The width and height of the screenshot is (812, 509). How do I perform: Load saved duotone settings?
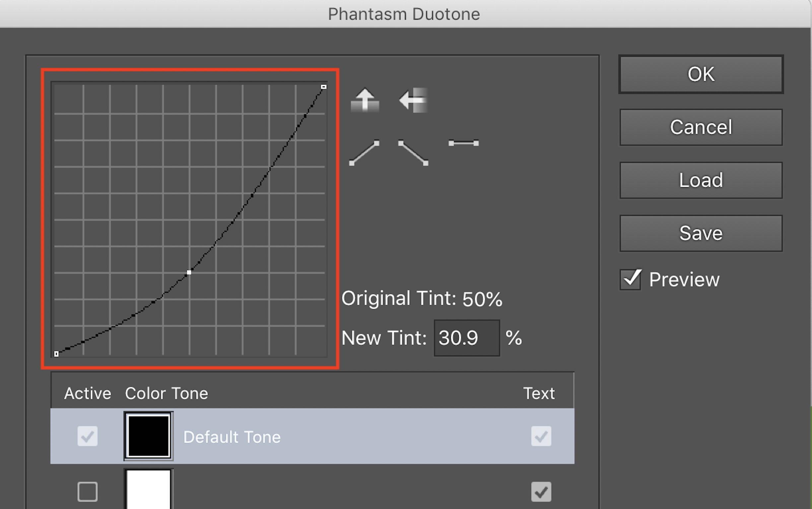point(701,180)
